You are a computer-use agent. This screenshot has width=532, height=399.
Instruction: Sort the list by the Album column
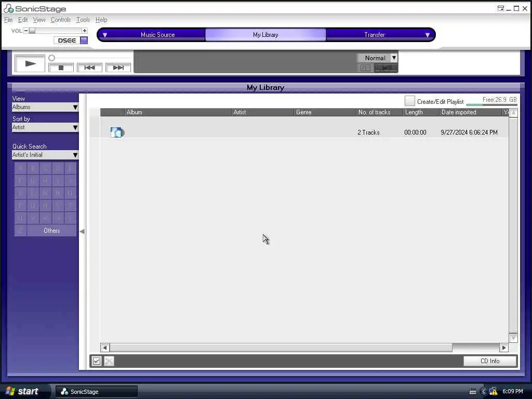178,112
